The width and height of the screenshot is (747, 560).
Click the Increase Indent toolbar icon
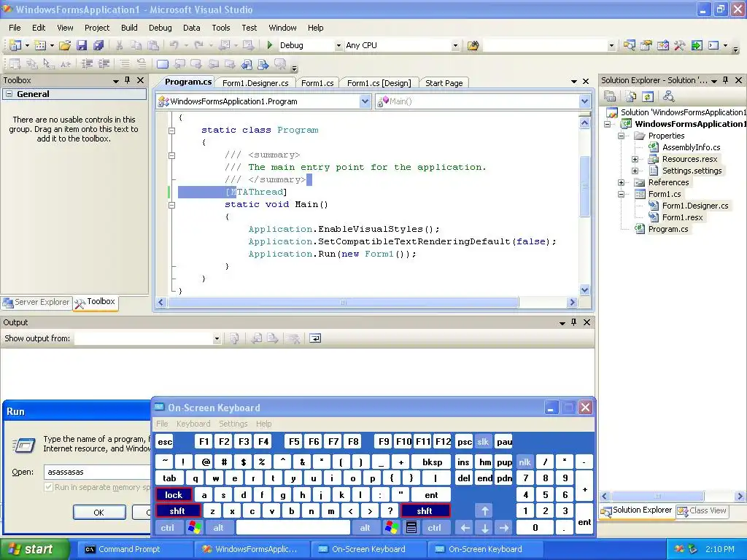[104, 64]
